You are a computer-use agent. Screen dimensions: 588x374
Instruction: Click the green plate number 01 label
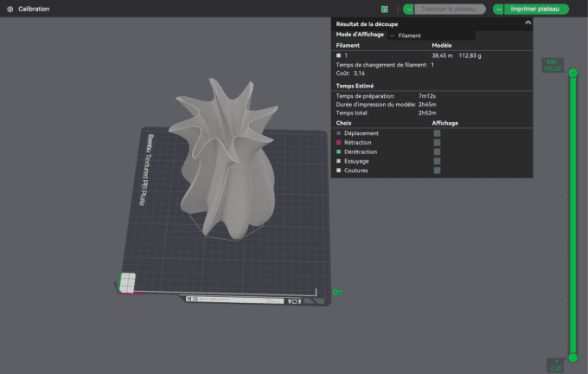click(x=338, y=293)
